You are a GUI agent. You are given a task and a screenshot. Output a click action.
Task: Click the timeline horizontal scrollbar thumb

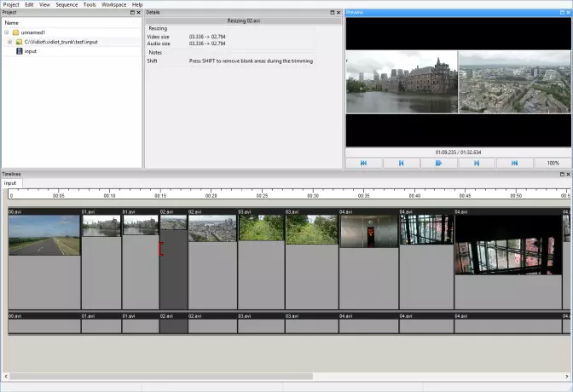pyautogui.click(x=161, y=377)
